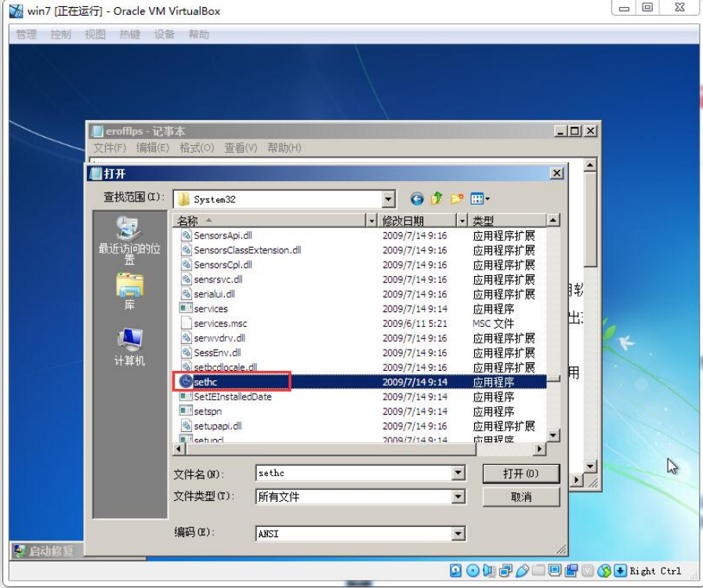Select SensorsClassExtension.dll file row
The width and height of the screenshot is (703, 588).
(360, 250)
